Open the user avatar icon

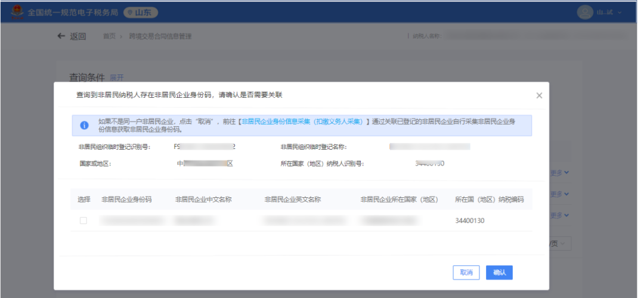[x=585, y=13]
